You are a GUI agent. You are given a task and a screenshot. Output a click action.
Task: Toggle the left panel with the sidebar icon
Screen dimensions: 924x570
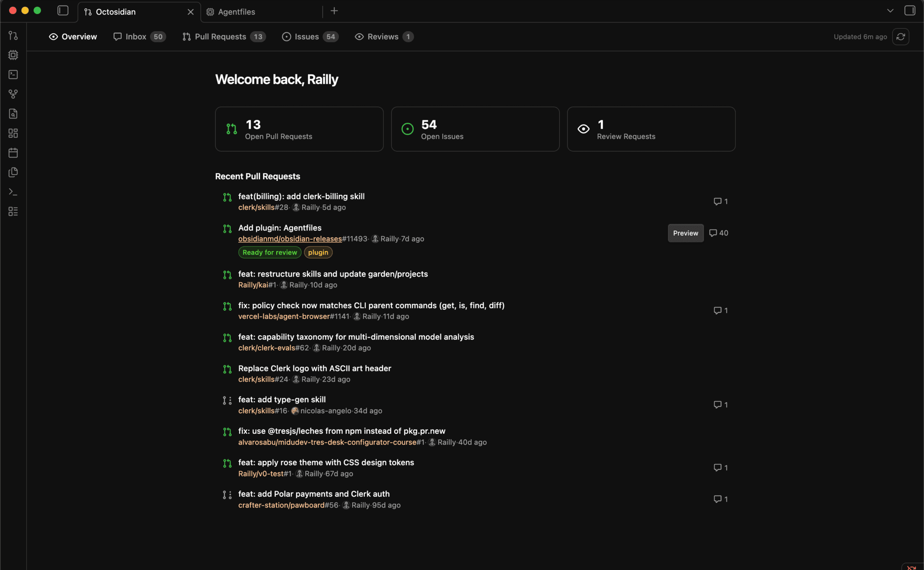pyautogui.click(x=63, y=11)
